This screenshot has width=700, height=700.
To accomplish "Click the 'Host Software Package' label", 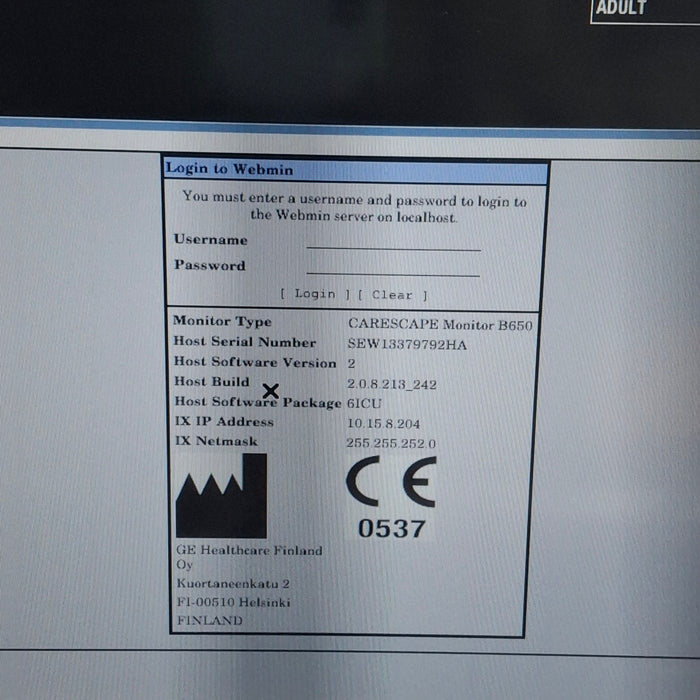I will (x=258, y=402).
